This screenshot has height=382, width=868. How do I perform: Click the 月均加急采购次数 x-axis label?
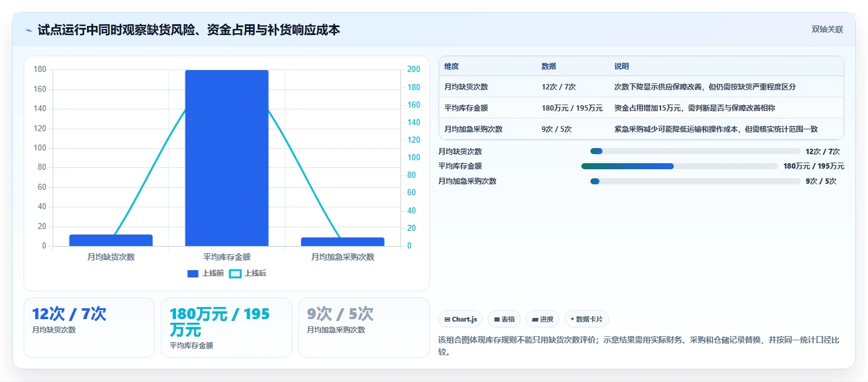(x=342, y=257)
